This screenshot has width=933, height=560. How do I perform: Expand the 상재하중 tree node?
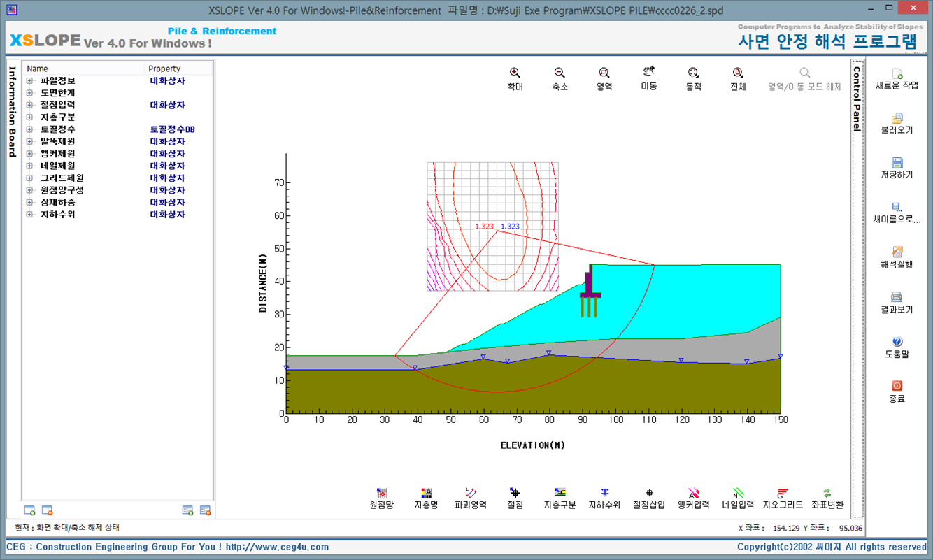[29, 202]
